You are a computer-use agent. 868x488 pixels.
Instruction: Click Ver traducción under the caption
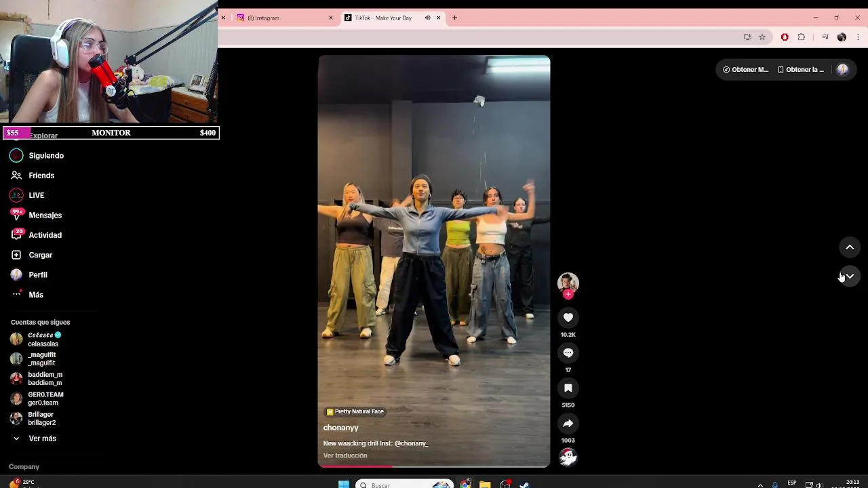(345, 455)
